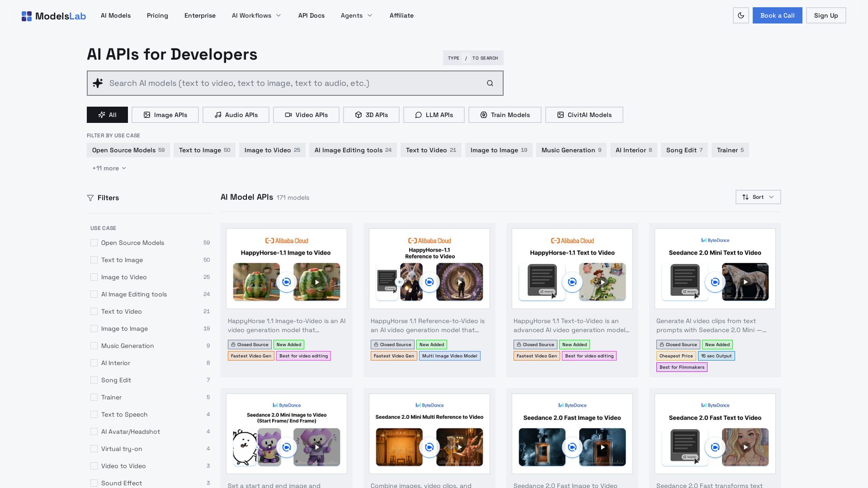Switch to the All category tab

click(107, 115)
